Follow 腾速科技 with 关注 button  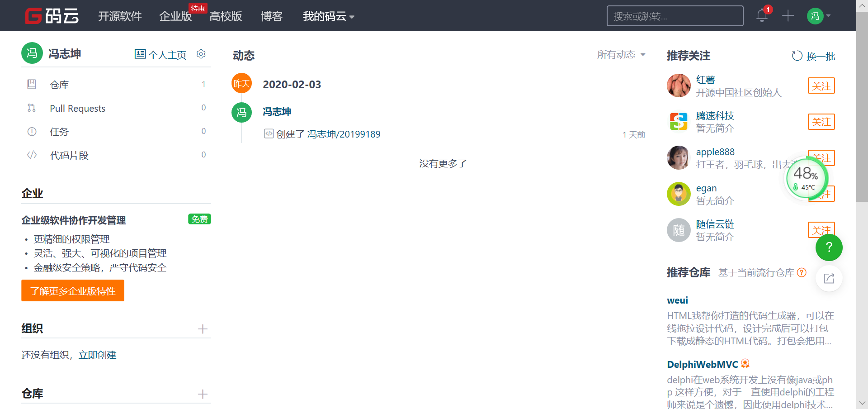(x=821, y=122)
